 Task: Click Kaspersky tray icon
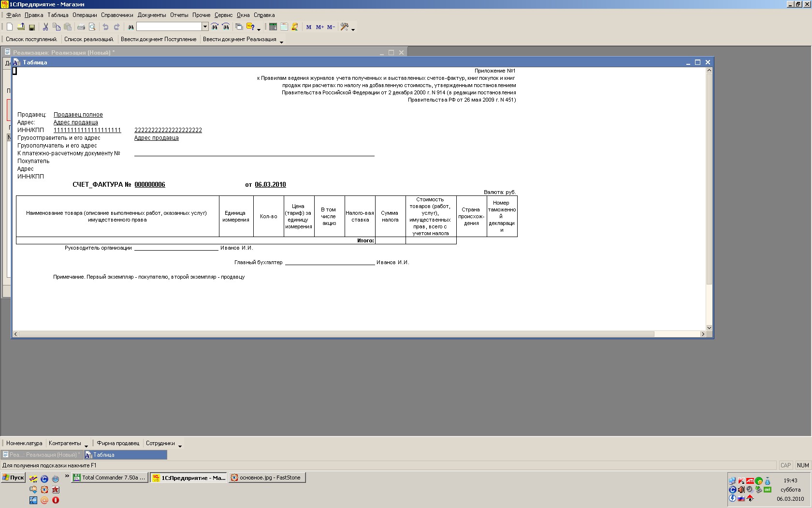[741, 481]
